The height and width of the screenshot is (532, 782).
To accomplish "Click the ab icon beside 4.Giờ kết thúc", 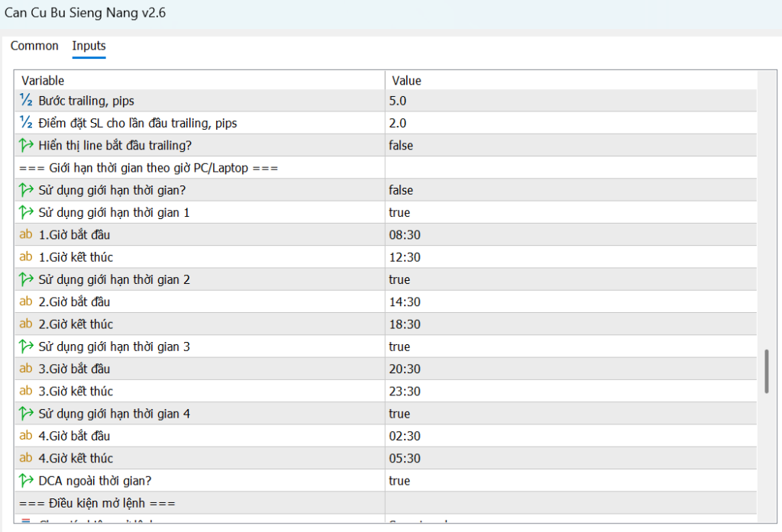I will pos(26,458).
